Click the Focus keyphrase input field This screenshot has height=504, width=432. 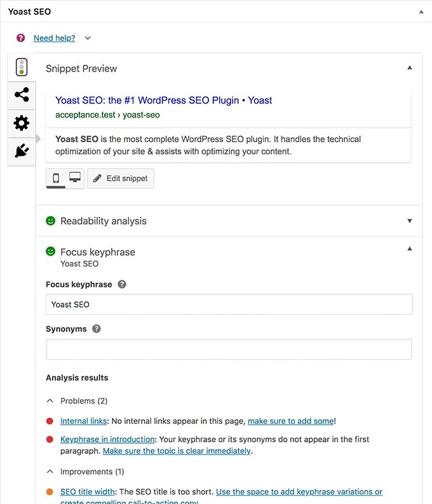point(229,304)
